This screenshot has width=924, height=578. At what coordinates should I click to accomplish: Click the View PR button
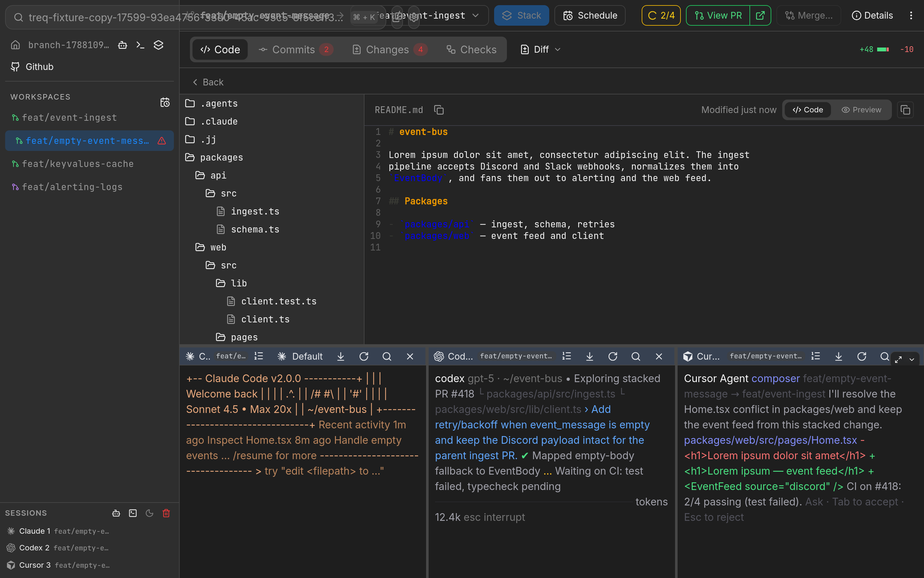(x=718, y=15)
